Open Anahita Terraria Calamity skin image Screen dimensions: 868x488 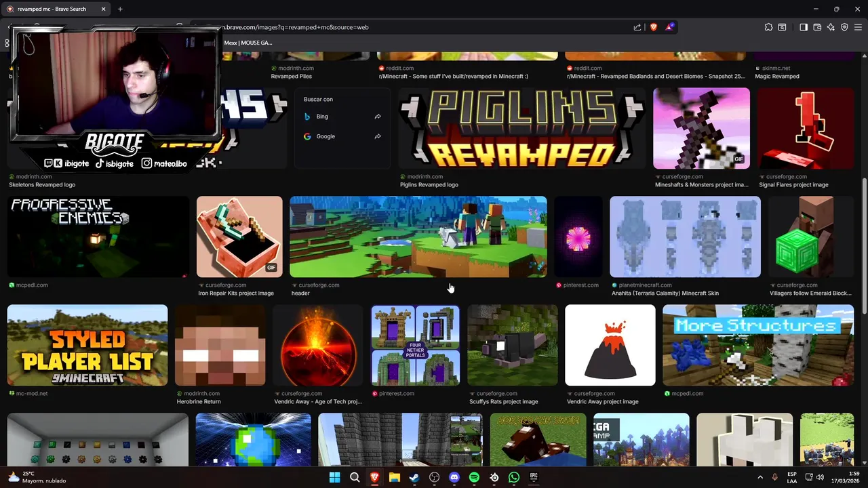click(685, 237)
